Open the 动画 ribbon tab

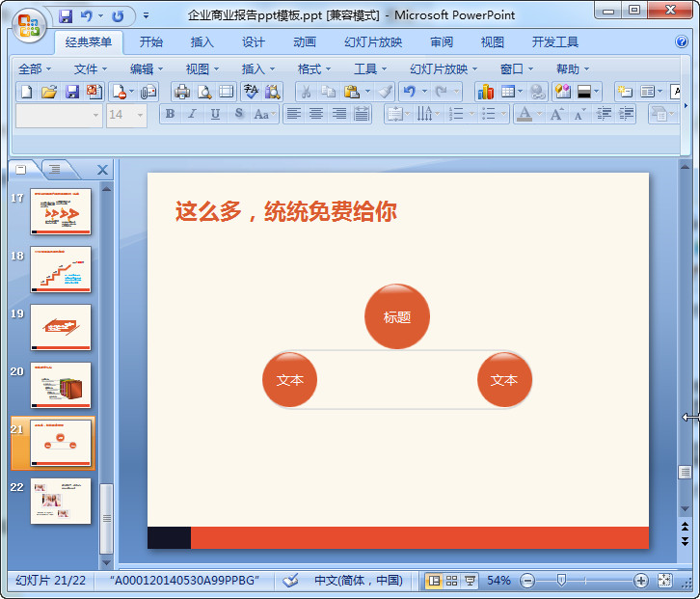[305, 42]
